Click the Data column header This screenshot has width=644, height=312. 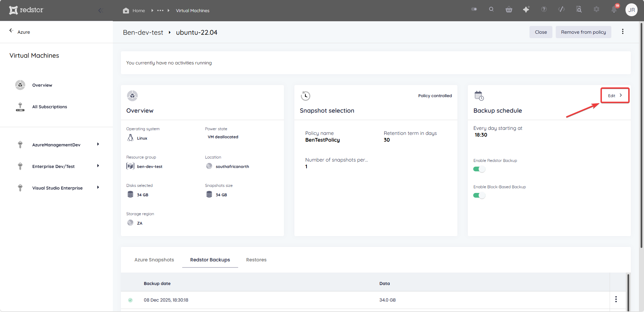click(x=385, y=284)
